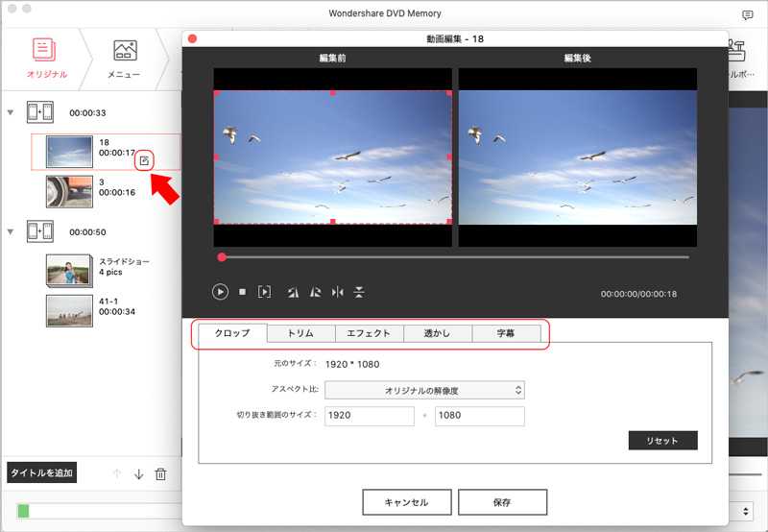Switch to the 透かし tab

[x=438, y=333]
